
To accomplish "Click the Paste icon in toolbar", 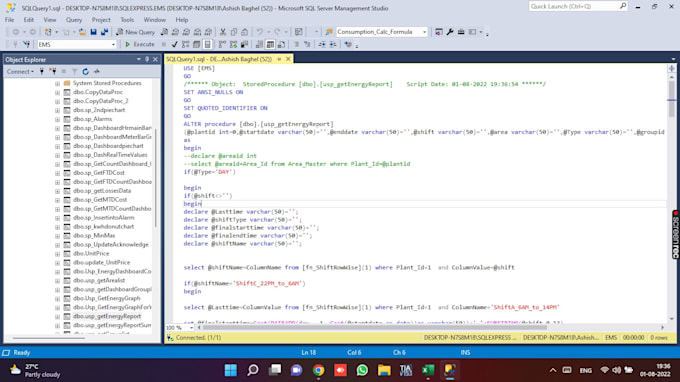I will 245,32.
